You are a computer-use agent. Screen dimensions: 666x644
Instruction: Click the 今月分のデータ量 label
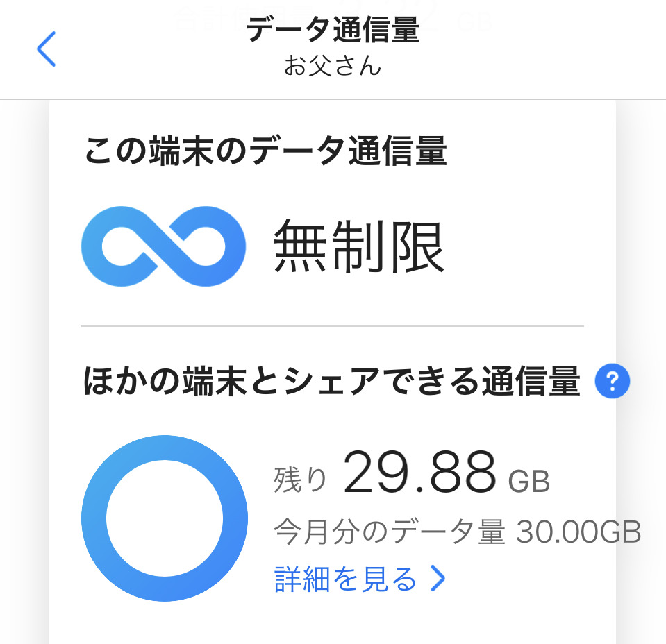click(x=388, y=534)
